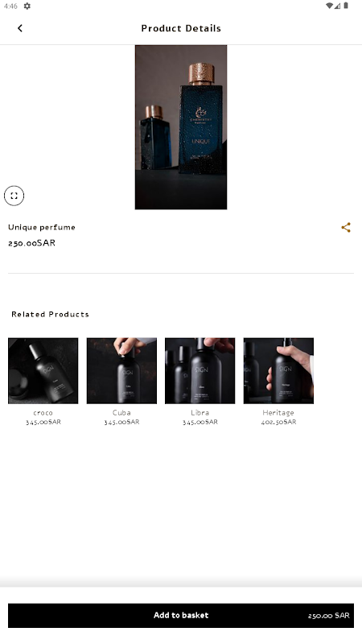The width and height of the screenshot is (362, 644).
Task: Click the Related Products heading
Action: click(x=50, y=314)
